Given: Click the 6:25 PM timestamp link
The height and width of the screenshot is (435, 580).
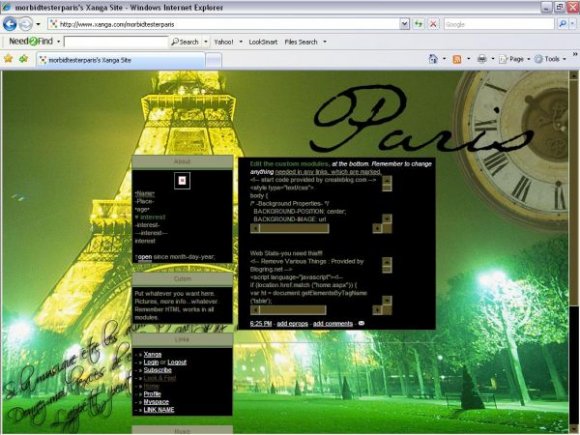Looking at the screenshot, I should pos(261,324).
